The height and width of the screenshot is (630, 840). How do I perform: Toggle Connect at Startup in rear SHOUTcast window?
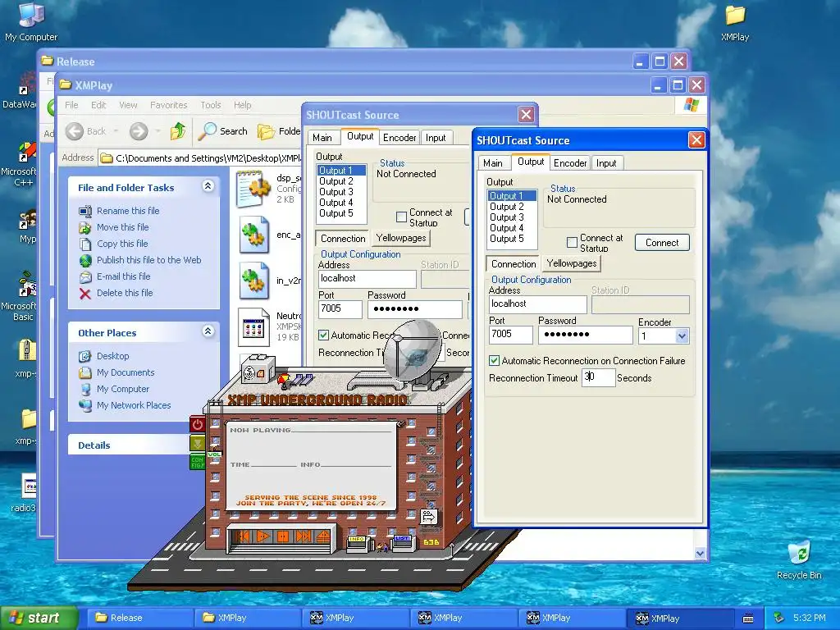(x=401, y=217)
